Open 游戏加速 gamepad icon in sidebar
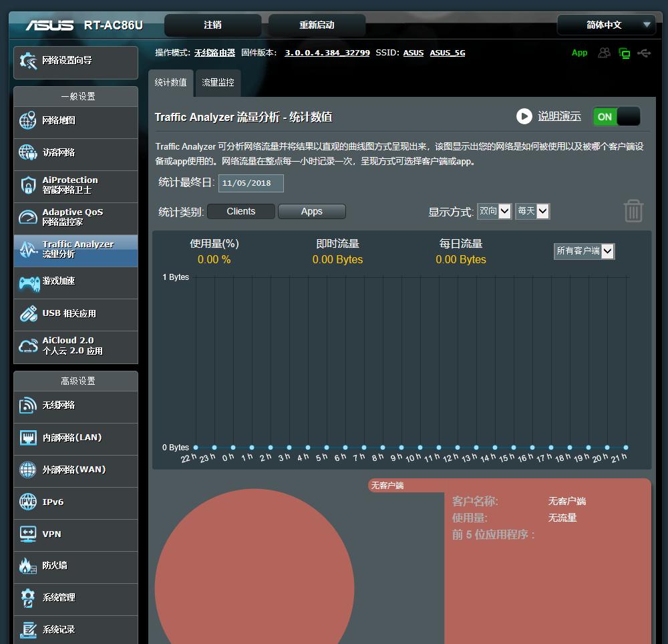 click(x=28, y=282)
